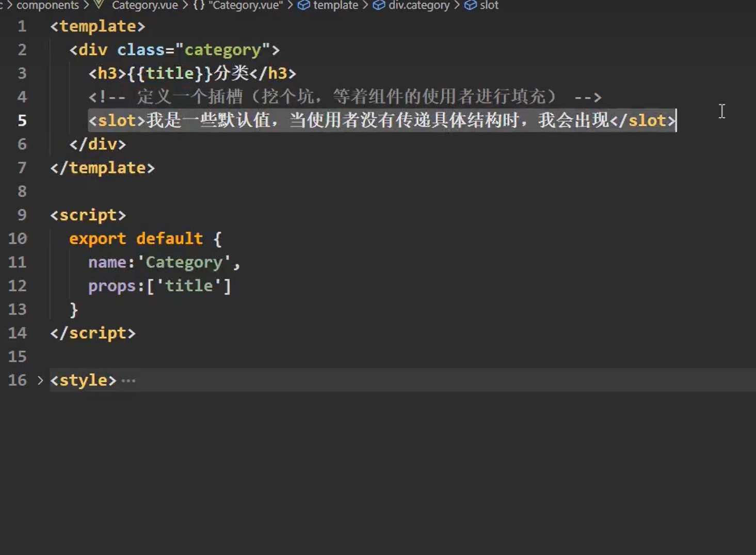The width and height of the screenshot is (756, 555).
Task: Open the Category.vue file breadcrumb
Action: [144, 5]
